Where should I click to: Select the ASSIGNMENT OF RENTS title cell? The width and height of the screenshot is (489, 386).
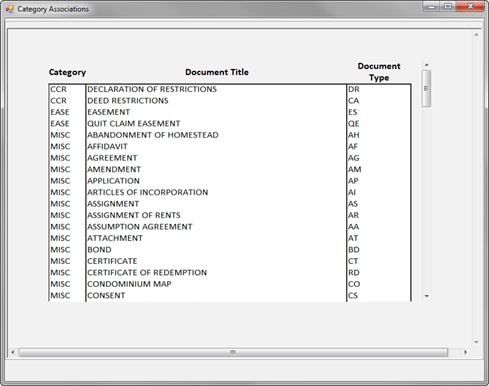pyautogui.click(x=134, y=215)
